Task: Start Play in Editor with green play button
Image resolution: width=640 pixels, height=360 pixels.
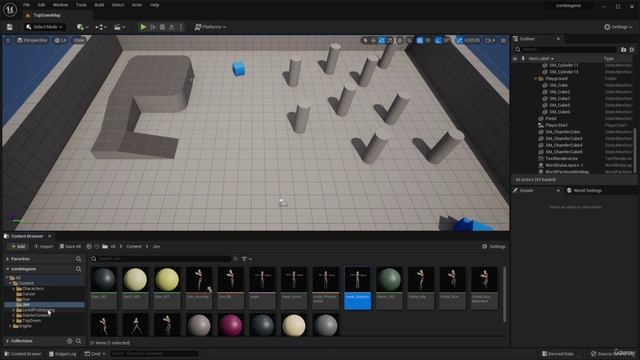Action: [143, 27]
